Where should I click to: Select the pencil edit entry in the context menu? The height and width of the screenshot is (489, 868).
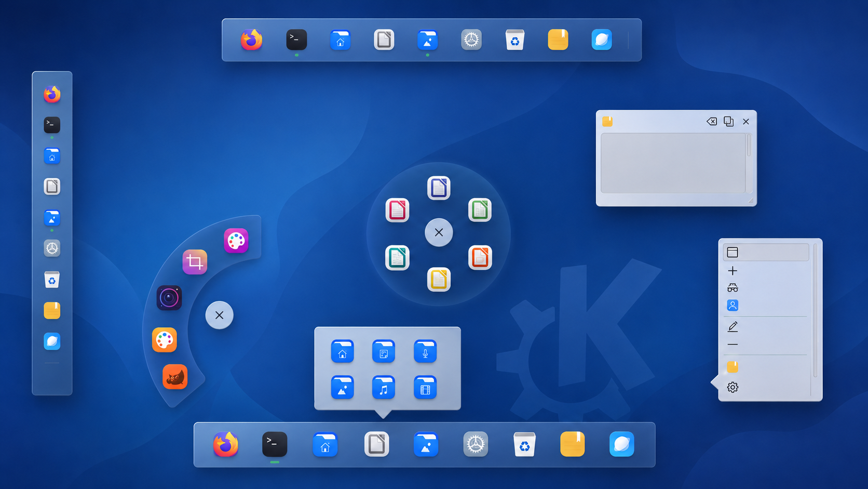click(733, 327)
